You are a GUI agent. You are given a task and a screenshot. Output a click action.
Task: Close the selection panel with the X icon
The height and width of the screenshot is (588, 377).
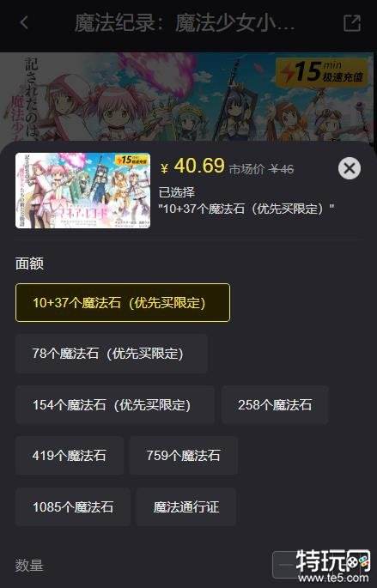click(350, 168)
